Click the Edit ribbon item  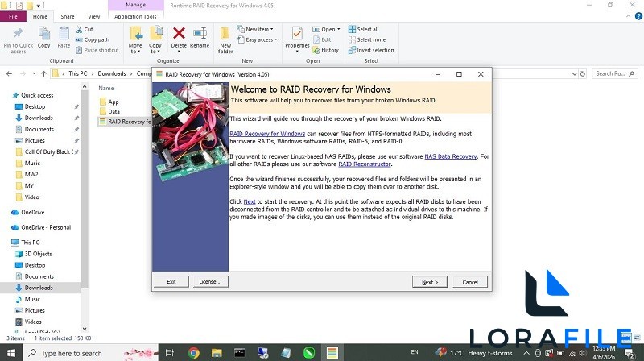click(x=322, y=39)
